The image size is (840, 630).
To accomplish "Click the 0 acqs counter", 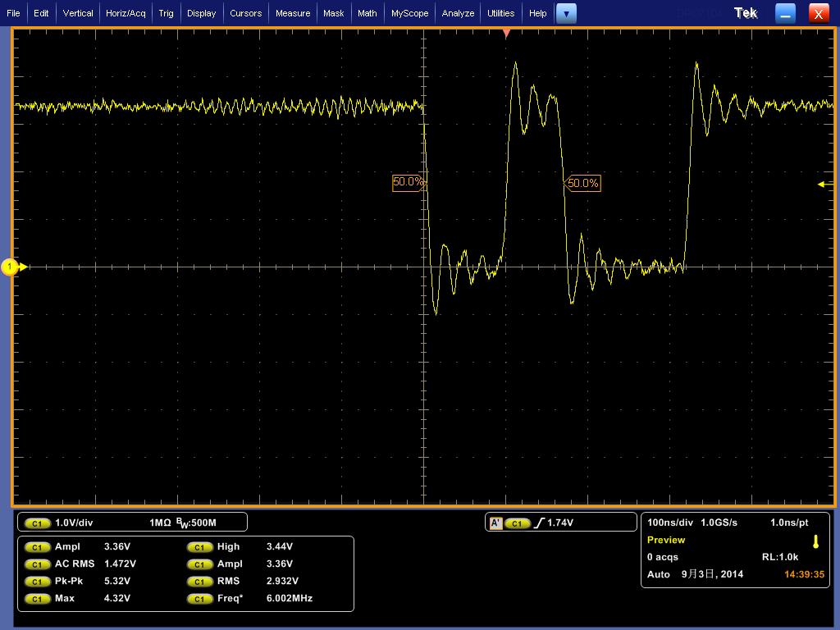I will click(663, 557).
